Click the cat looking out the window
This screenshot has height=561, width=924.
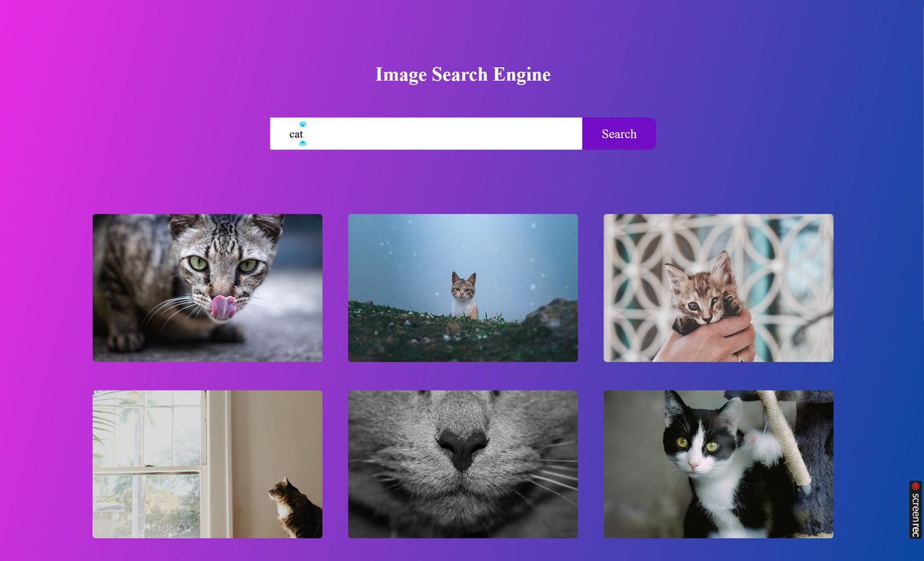pyautogui.click(x=207, y=462)
